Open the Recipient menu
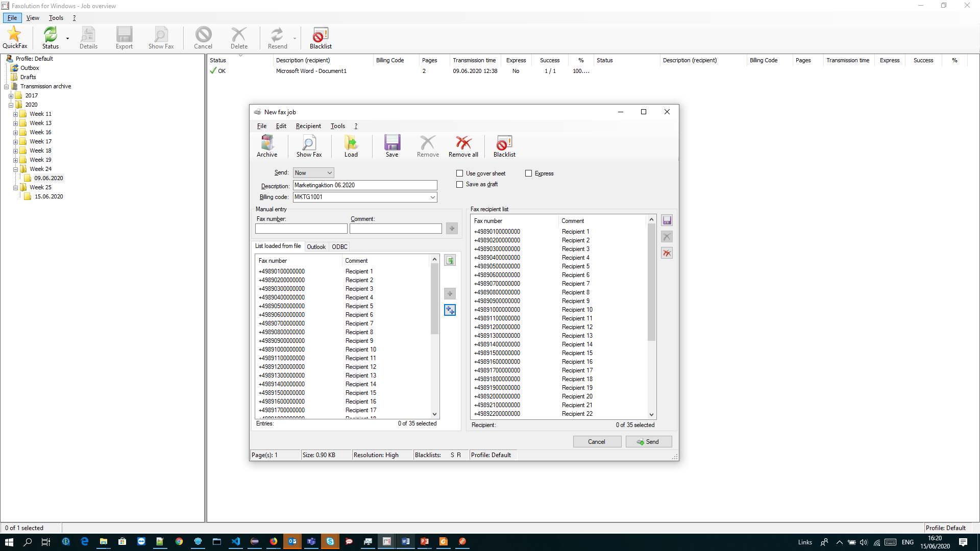Viewport: 980px width, 551px height. (308, 126)
